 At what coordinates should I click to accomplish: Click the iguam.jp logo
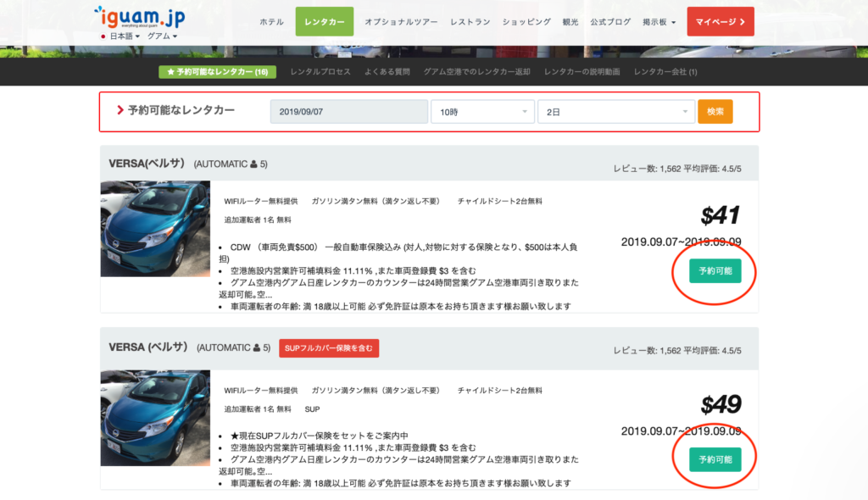coord(140,17)
